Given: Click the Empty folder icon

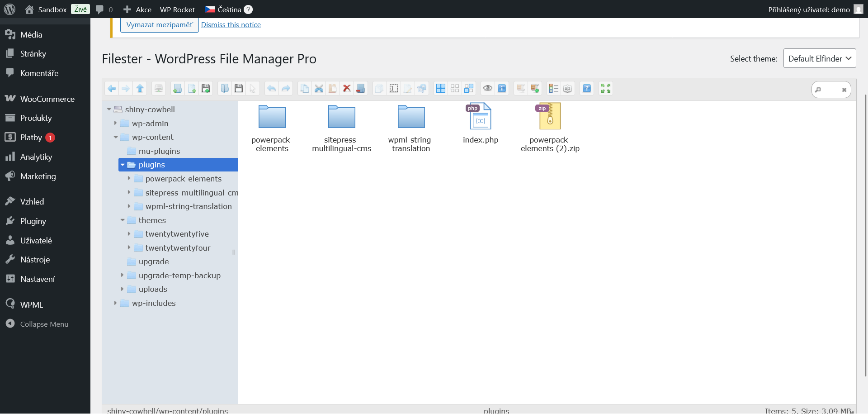Looking at the screenshot, I should 361,89.
